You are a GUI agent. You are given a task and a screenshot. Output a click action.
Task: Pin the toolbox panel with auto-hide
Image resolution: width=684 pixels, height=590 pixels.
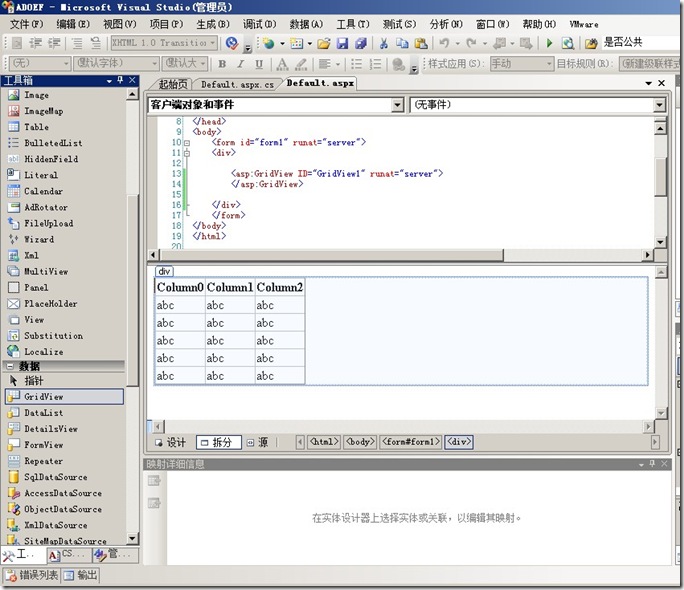click(x=120, y=80)
